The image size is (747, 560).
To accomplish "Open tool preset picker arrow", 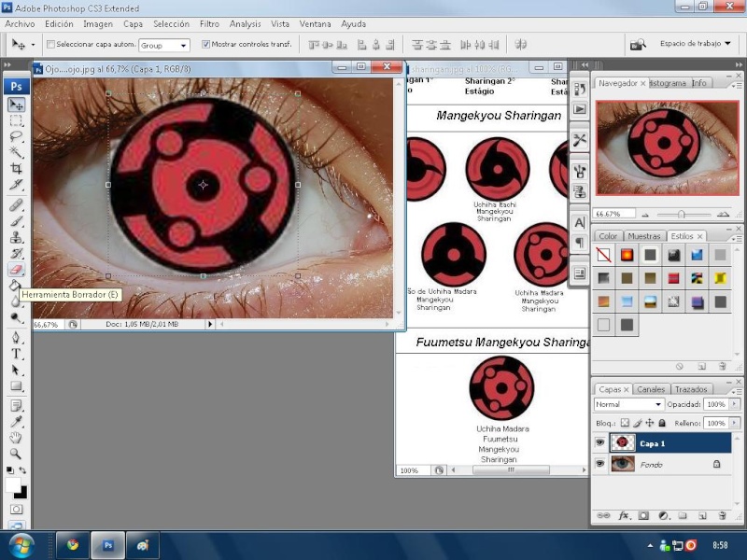I will coord(33,45).
